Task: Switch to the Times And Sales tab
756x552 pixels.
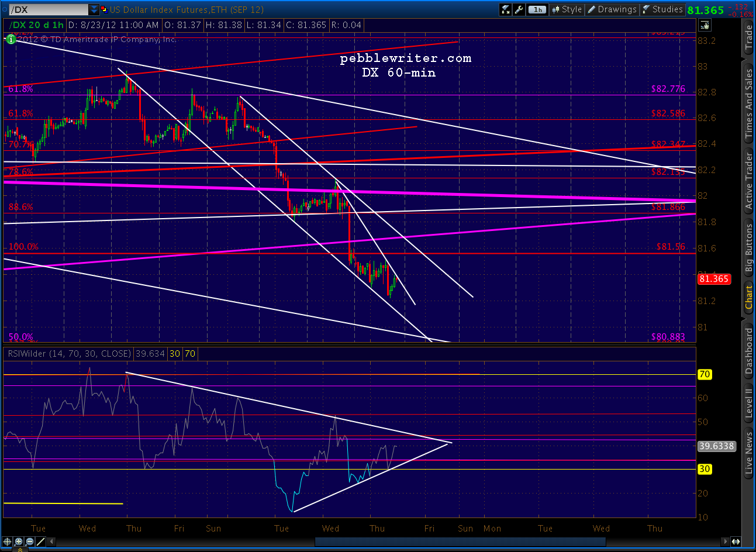Action: [748, 104]
